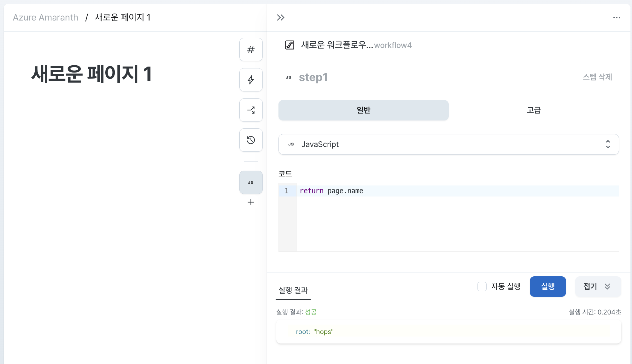The height and width of the screenshot is (364, 632).
Task: Switch to the 일반 tab
Action: (x=363, y=110)
